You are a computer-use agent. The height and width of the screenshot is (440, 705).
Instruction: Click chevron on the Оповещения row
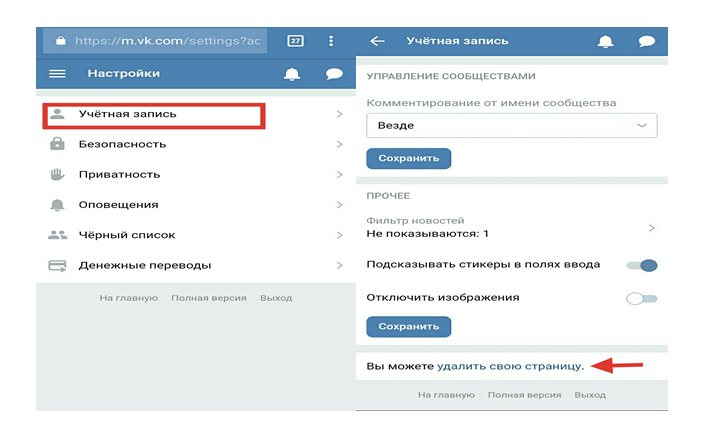point(339,205)
